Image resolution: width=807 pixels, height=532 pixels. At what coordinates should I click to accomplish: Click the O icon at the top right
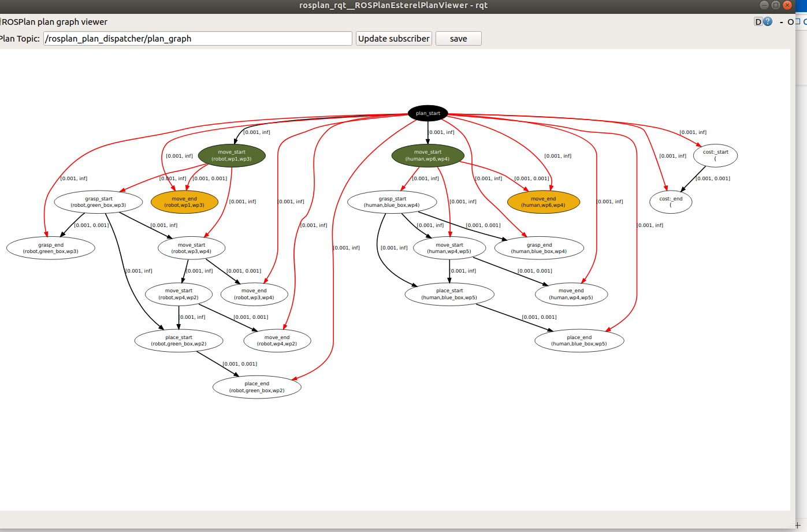[x=790, y=22]
